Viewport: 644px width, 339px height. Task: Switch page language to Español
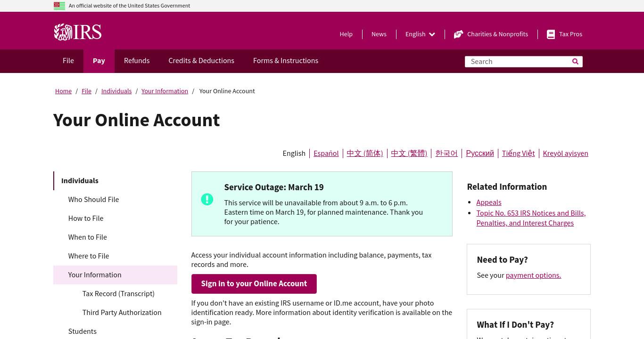pos(326,153)
